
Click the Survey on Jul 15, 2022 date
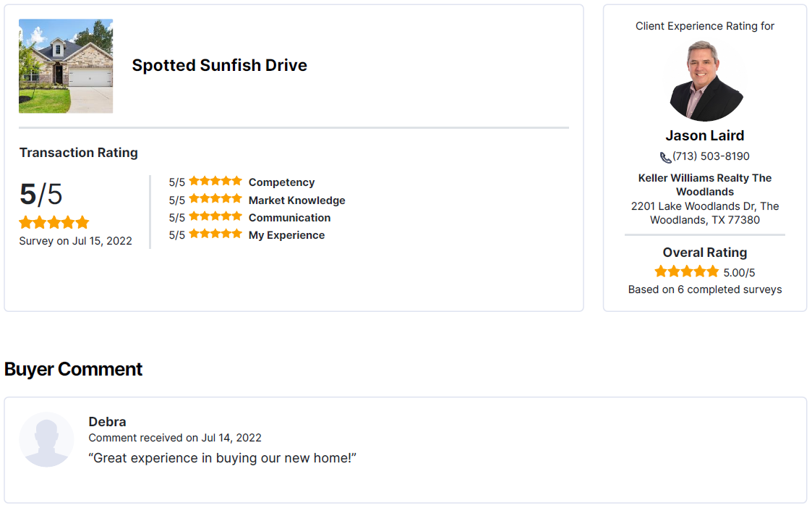tap(76, 241)
